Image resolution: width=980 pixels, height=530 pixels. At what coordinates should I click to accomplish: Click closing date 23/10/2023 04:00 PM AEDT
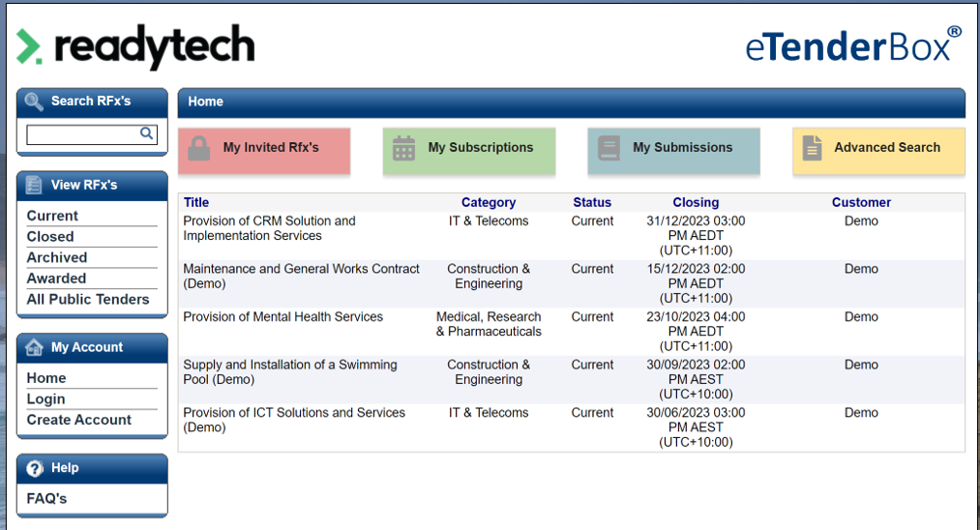696,331
